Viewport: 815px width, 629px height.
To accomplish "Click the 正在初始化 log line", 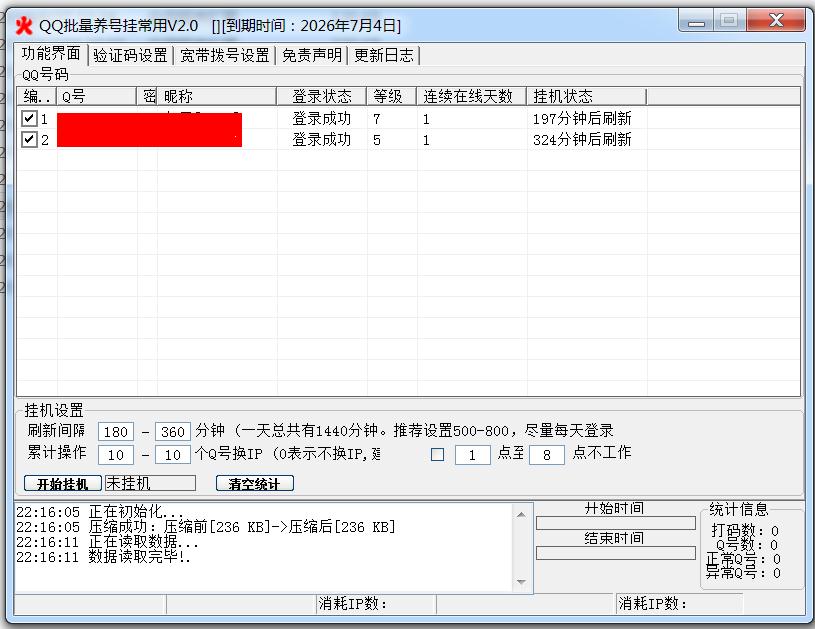I will [x=100, y=512].
